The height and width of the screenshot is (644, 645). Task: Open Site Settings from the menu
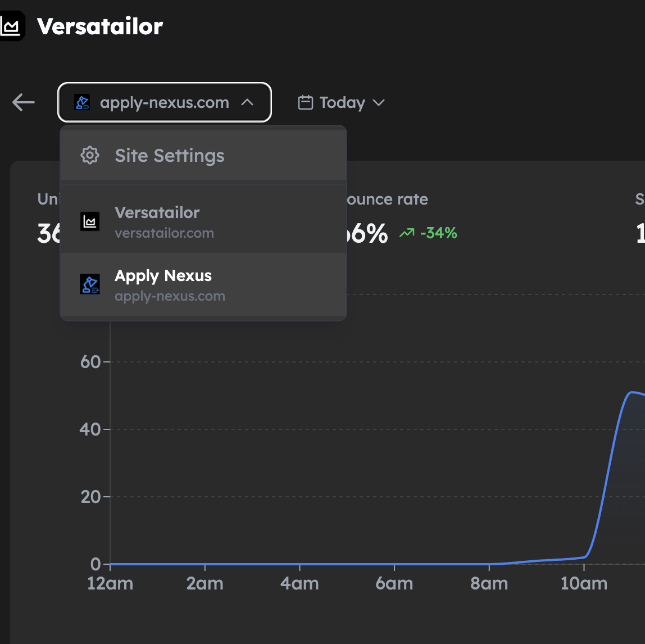click(x=170, y=156)
